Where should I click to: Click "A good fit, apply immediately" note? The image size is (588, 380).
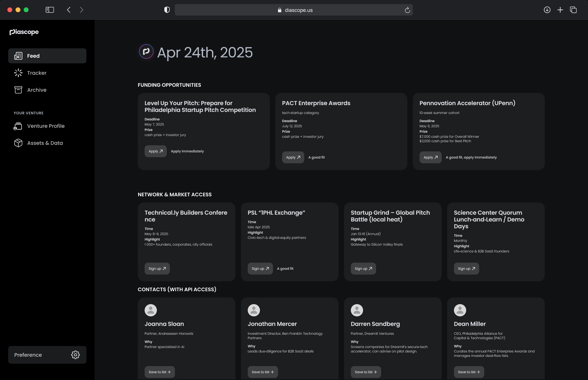(471, 158)
